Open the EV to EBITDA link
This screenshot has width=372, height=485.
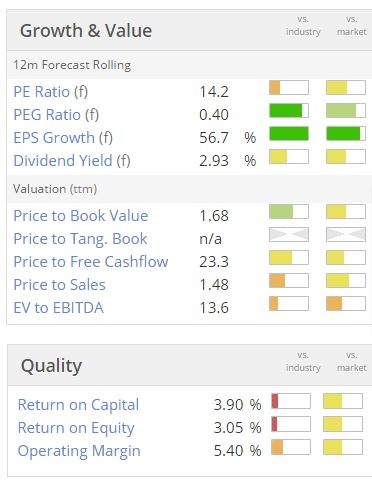click(58, 308)
